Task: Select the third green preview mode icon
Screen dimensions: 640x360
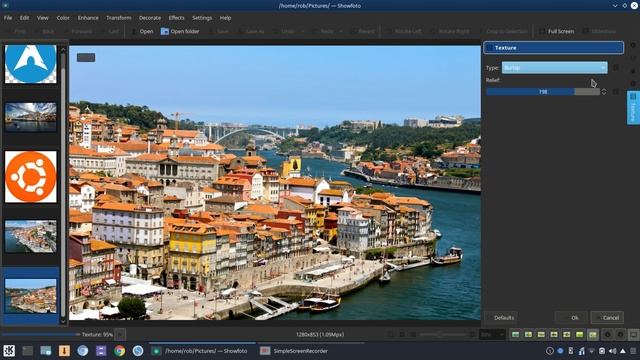Action: tap(541, 334)
